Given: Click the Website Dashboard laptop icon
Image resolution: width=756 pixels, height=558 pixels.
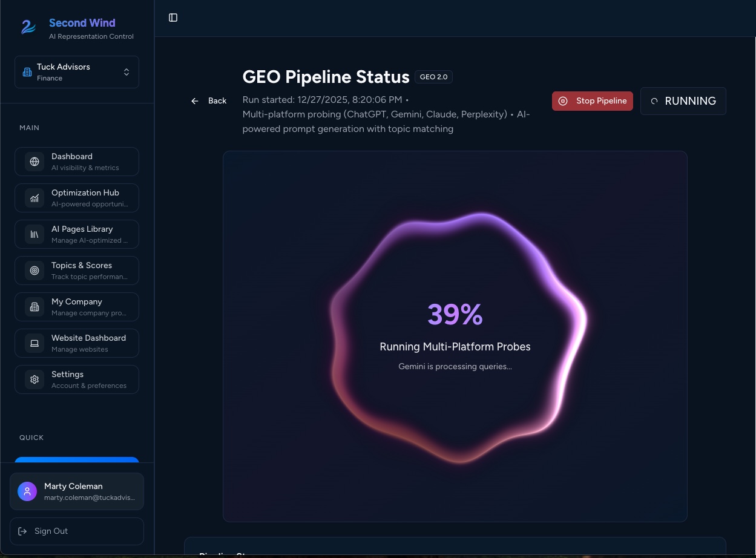Looking at the screenshot, I should pyautogui.click(x=35, y=343).
